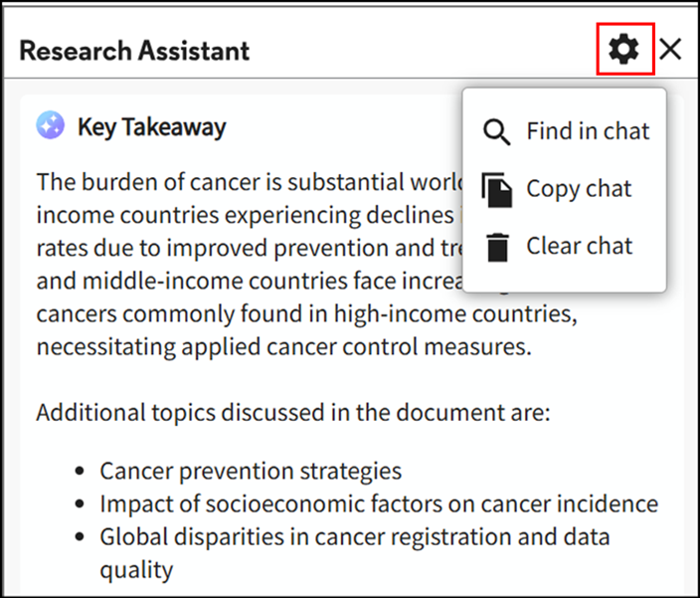Click the socioeconomic factors bullet item
700x598 pixels.
378,504
